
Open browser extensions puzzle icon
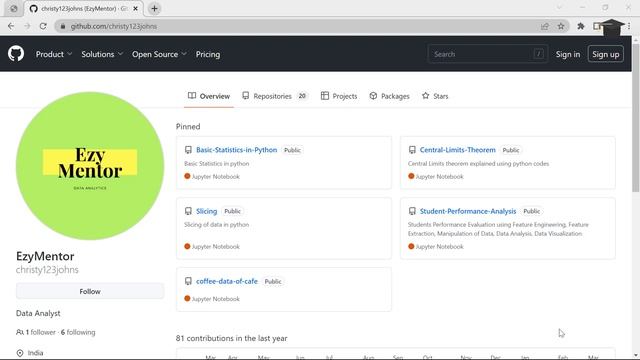[x=581, y=26]
